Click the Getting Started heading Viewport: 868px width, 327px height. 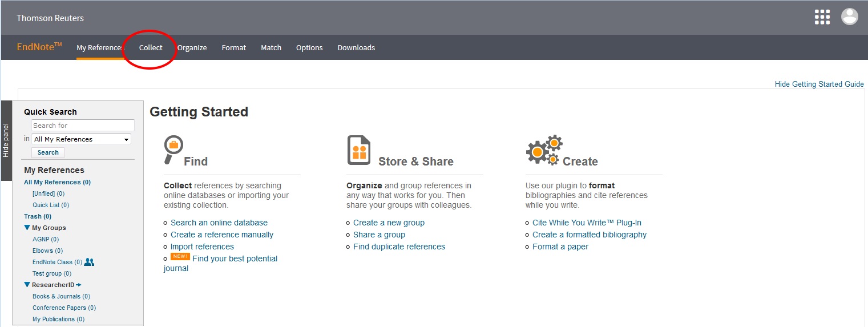coord(199,112)
